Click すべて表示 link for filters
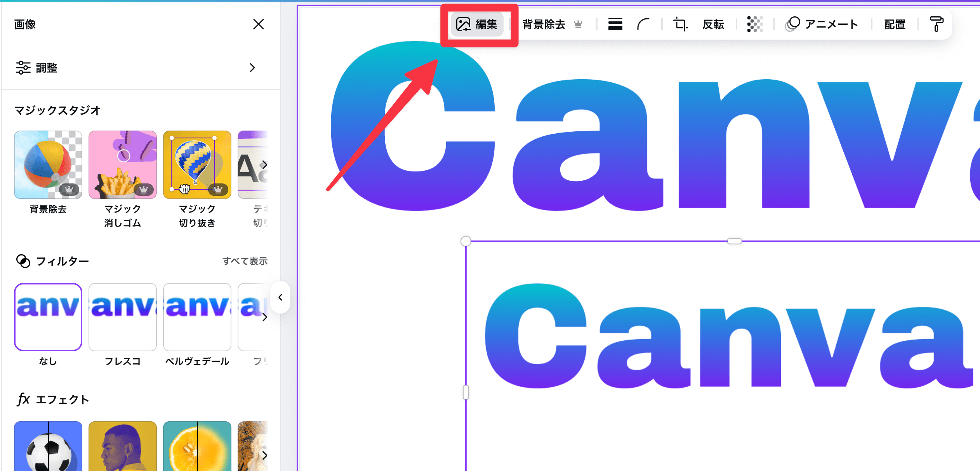 tap(245, 261)
